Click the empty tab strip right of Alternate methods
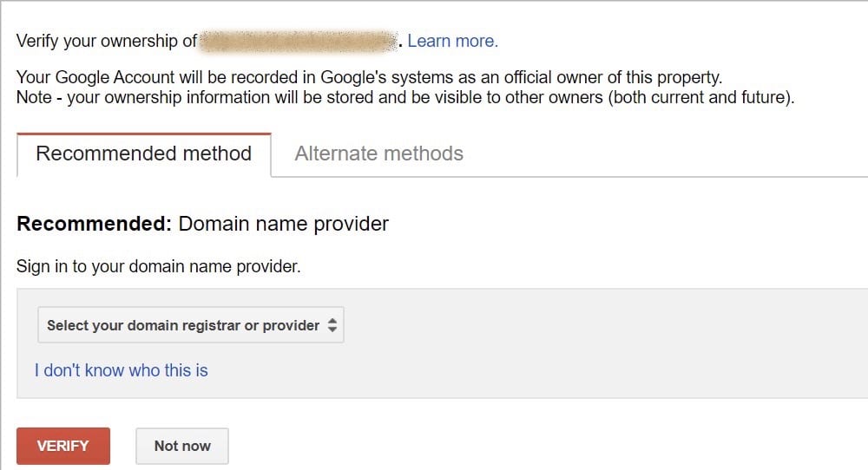The width and height of the screenshot is (868, 470). [x=664, y=155]
